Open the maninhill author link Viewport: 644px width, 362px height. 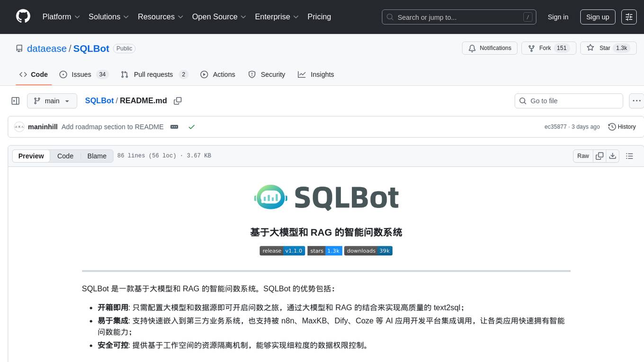(x=43, y=127)
